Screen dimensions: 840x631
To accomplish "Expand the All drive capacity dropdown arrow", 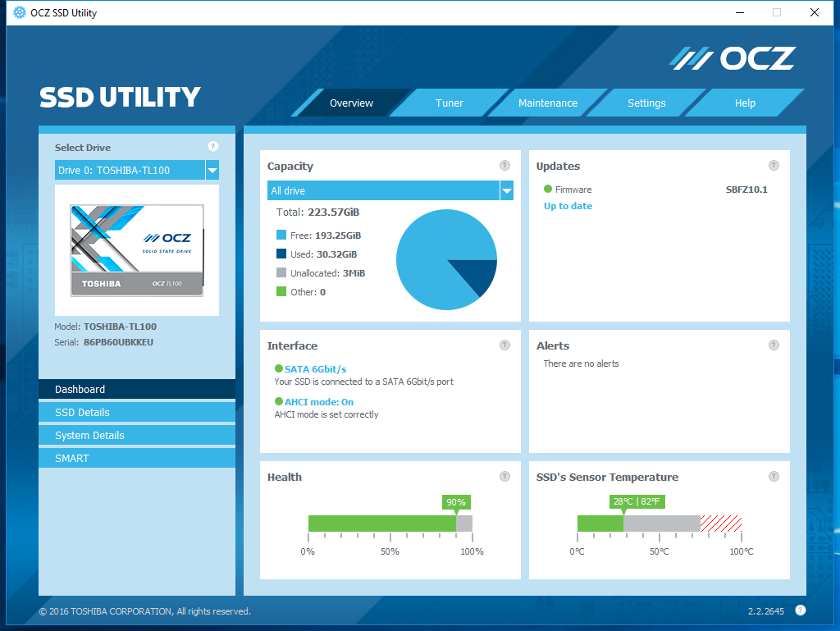I will pos(507,190).
